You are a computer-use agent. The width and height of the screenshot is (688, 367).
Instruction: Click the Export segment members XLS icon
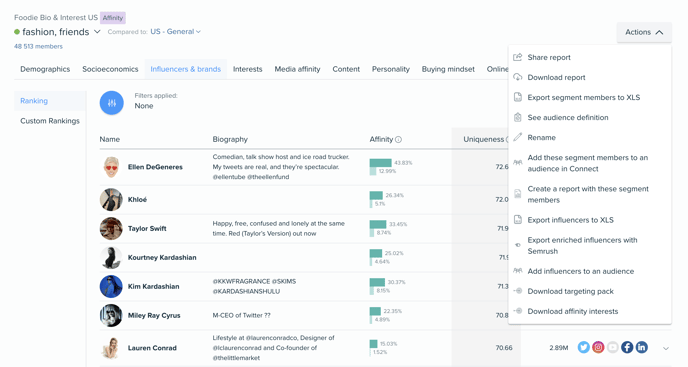pyautogui.click(x=518, y=97)
